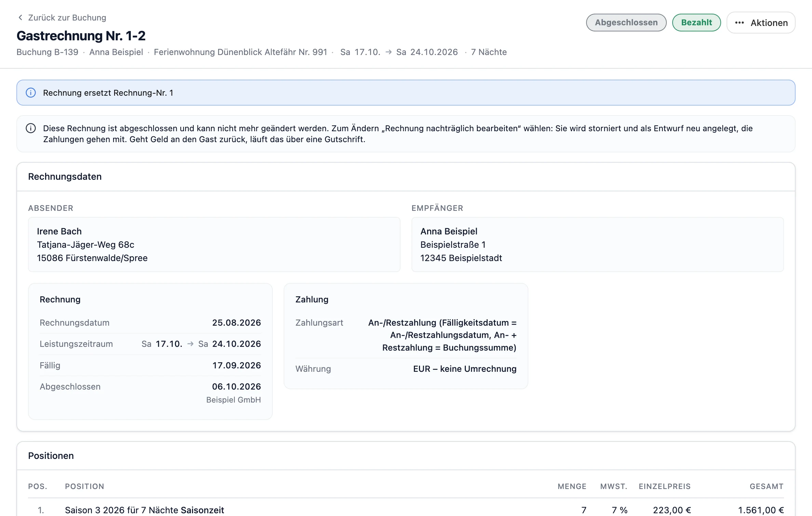Click the arrow icon between header dates

(389, 52)
